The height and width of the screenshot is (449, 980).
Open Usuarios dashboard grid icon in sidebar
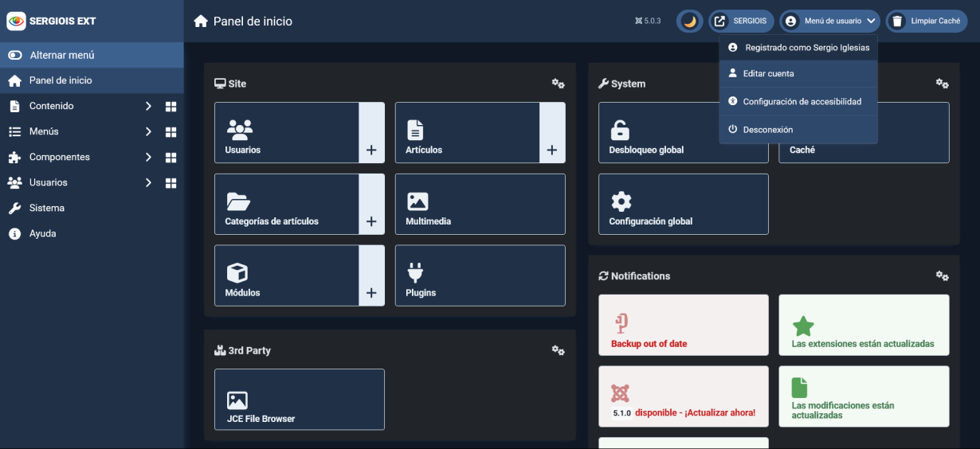click(x=171, y=182)
